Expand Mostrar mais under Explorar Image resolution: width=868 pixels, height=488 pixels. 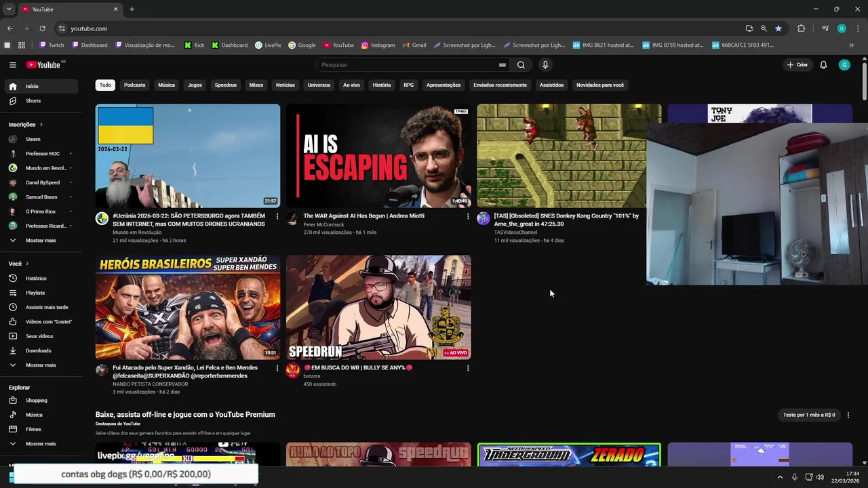point(42,444)
